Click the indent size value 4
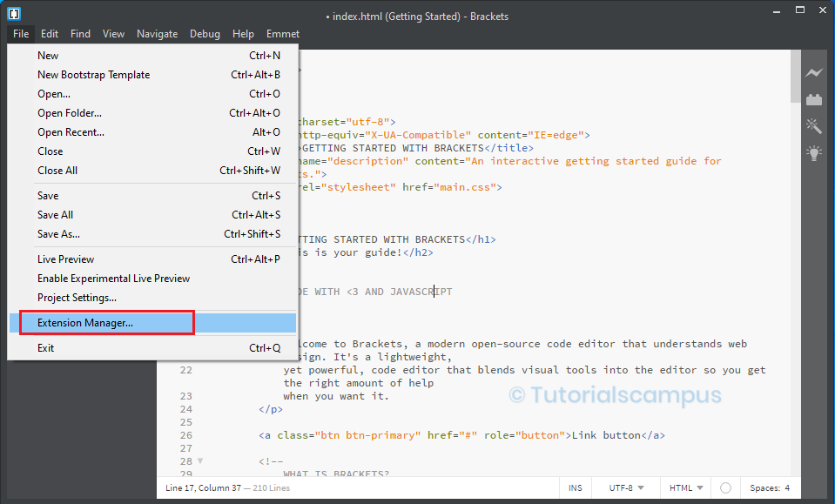 pyautogui.click(x=787, y=488)
